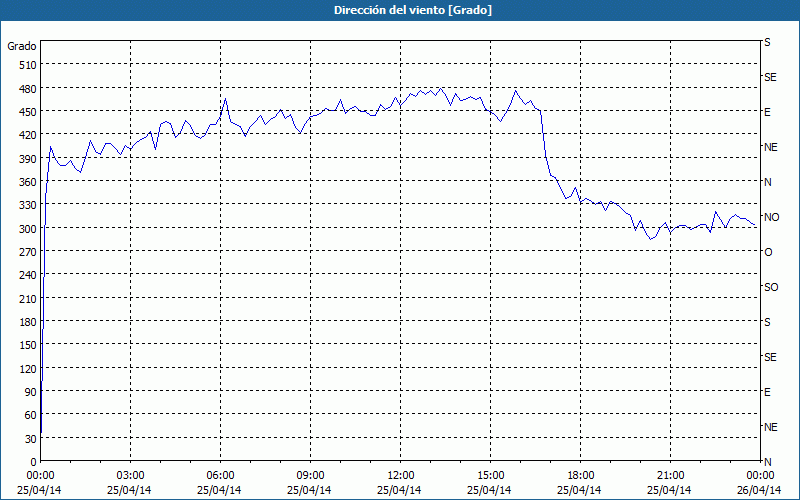Select the 90 degree axis label

click(31, 392)
